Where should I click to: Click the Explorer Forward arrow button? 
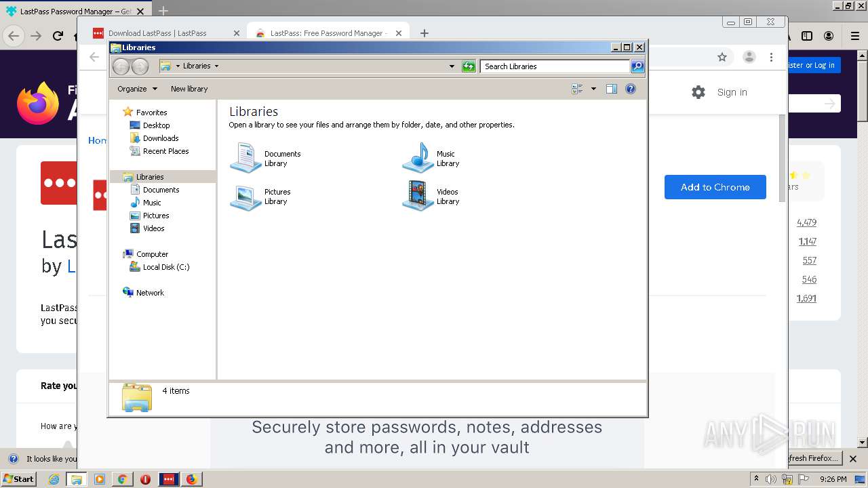[140, 66]
